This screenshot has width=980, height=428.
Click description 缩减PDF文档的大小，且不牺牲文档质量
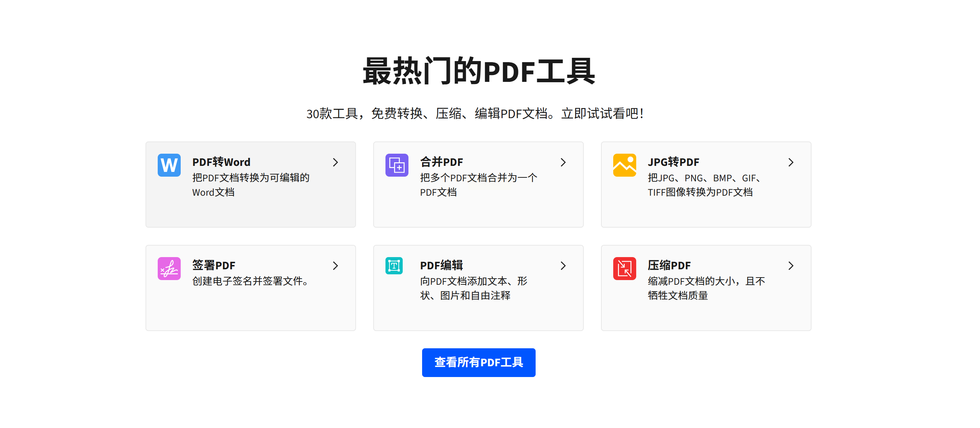[707, 288]
